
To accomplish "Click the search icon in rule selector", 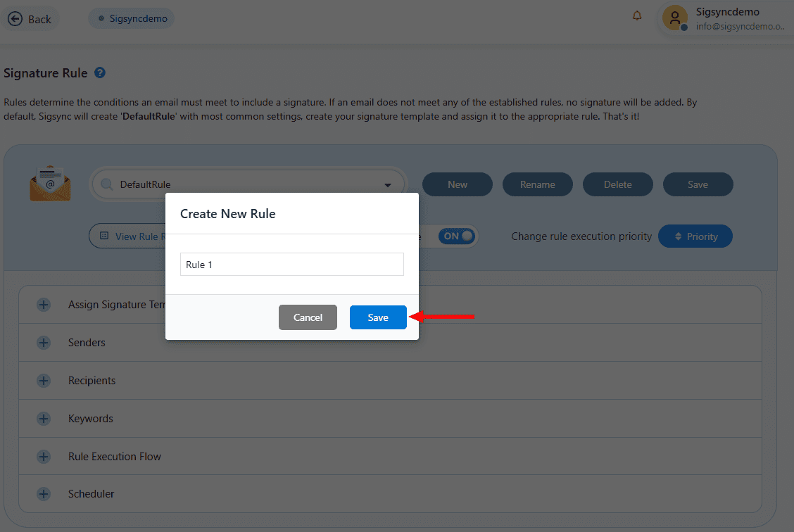I will point(107,184).
